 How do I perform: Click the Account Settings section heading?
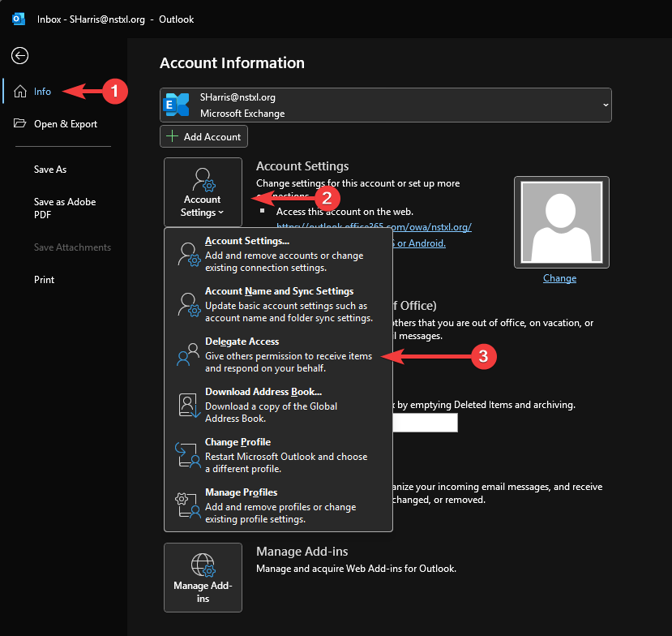302,166
